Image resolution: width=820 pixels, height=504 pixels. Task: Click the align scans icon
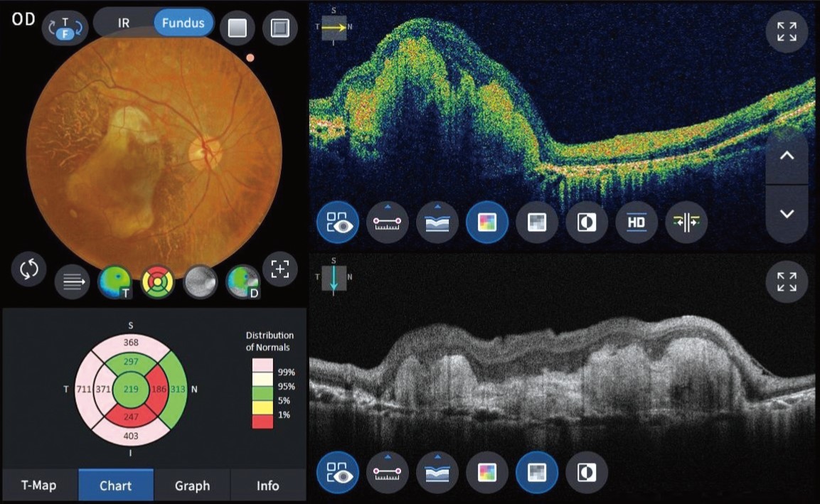point(686,222)
